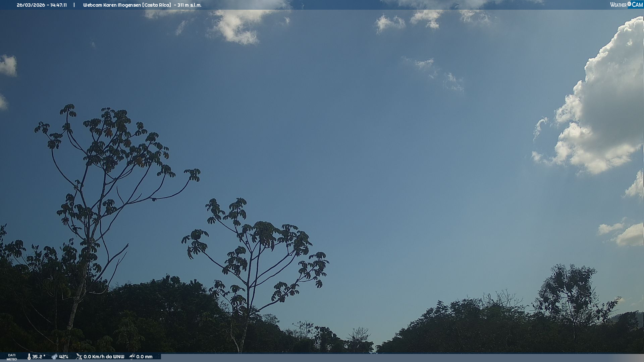This screenshot has width=644, height=362.
Task: Click the wind vane icon
Action: tap(79, 357)
